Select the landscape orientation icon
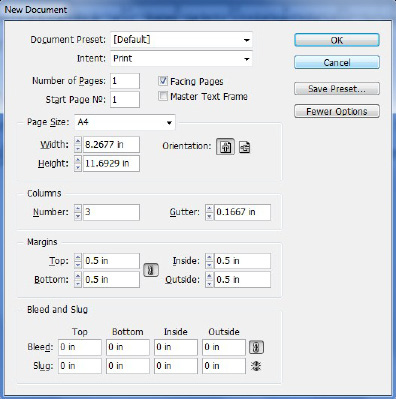 coord(245,147)
